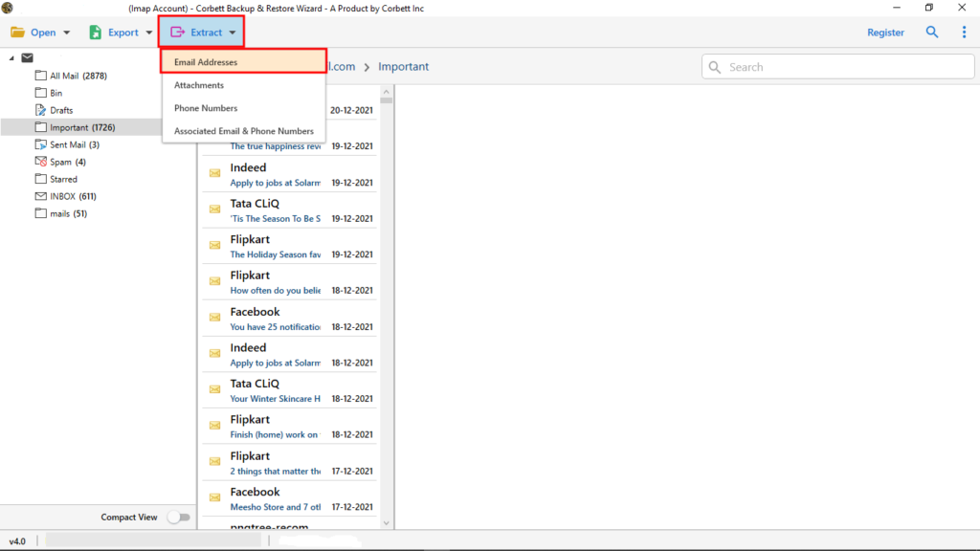
Task: Collapse the Extract dropdown arrow
Action: [233, 33]
